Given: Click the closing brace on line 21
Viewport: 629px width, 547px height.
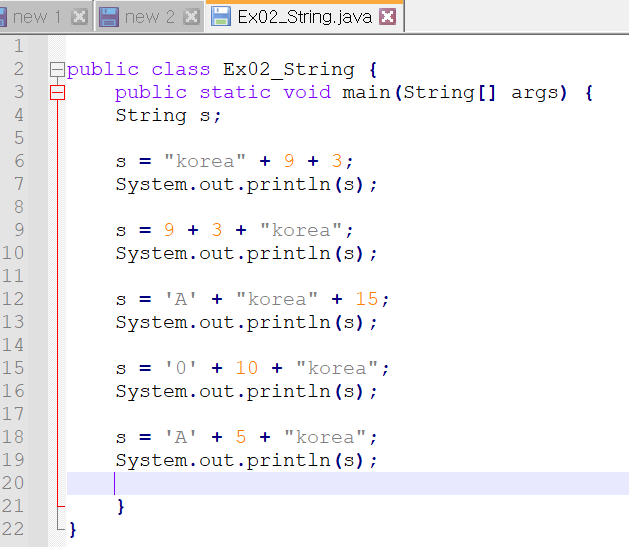Looking at the screenshot, I should tap(121, 506).
